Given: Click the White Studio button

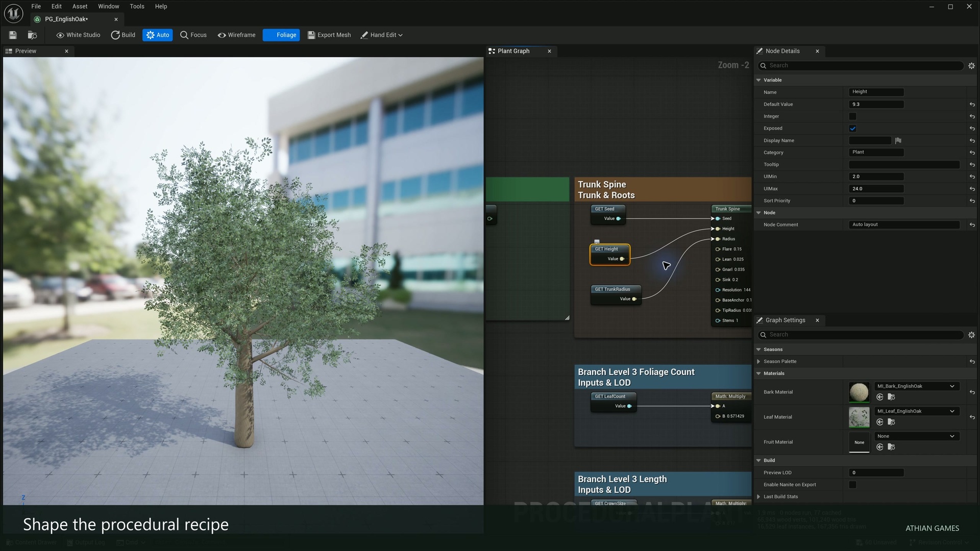Looking at the screenshot, I should 78,35.
